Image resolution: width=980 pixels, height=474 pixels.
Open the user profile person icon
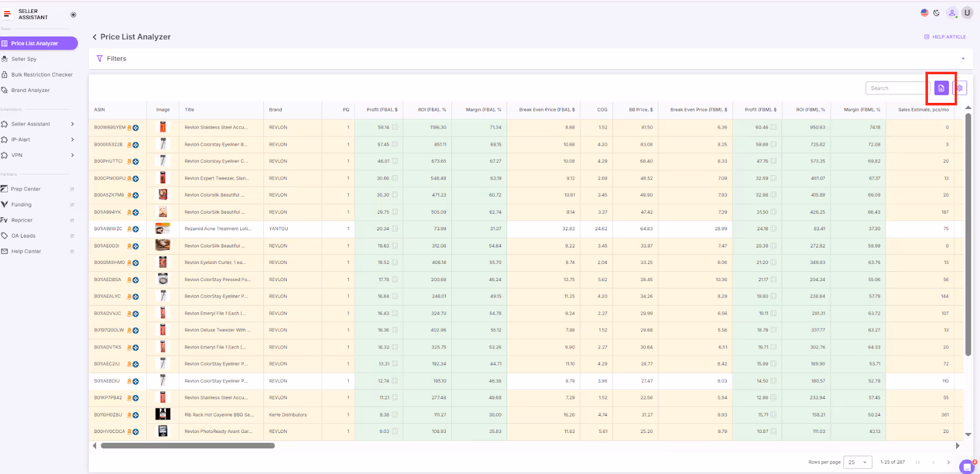tap(952, 12)
